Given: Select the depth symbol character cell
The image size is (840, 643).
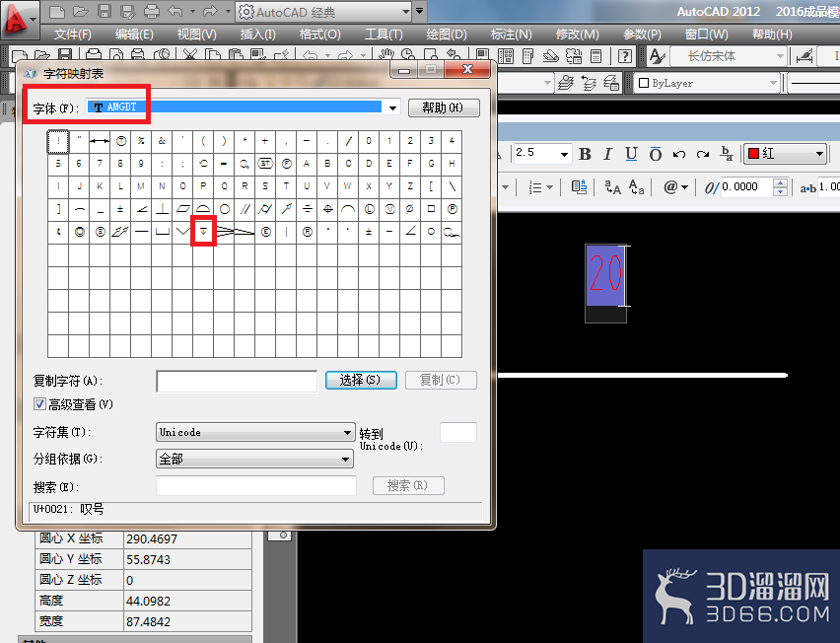Looking at the screenshot, I should 203,232.
